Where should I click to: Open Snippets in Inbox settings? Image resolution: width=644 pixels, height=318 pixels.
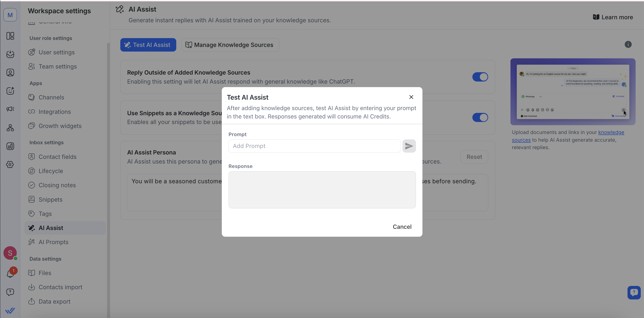50,200
